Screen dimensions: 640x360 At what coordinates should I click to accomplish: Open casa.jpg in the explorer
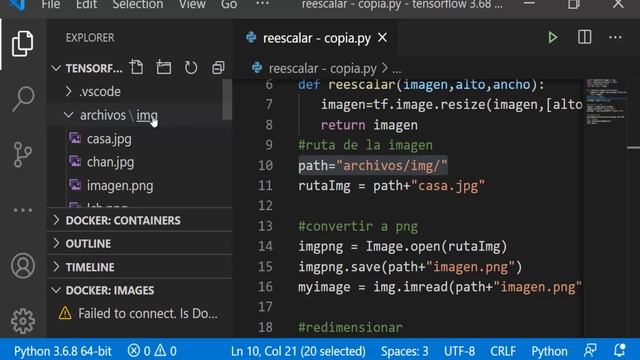tap(109, 139)
